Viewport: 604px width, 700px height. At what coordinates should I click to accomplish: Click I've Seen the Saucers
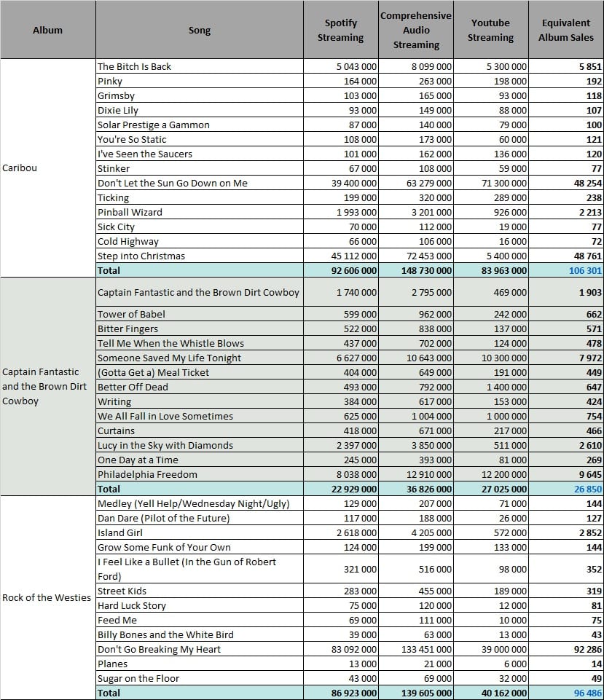(x=200, y=154)
